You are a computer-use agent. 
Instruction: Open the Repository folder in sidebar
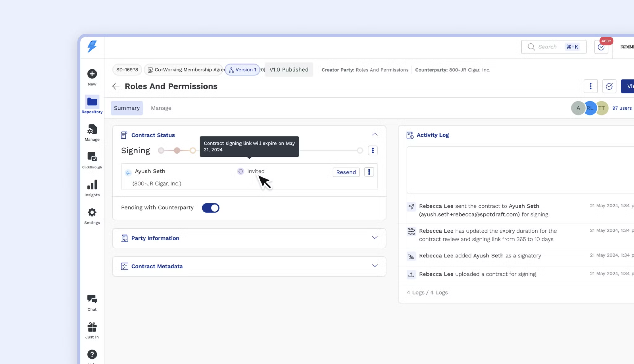pos(92,102)
